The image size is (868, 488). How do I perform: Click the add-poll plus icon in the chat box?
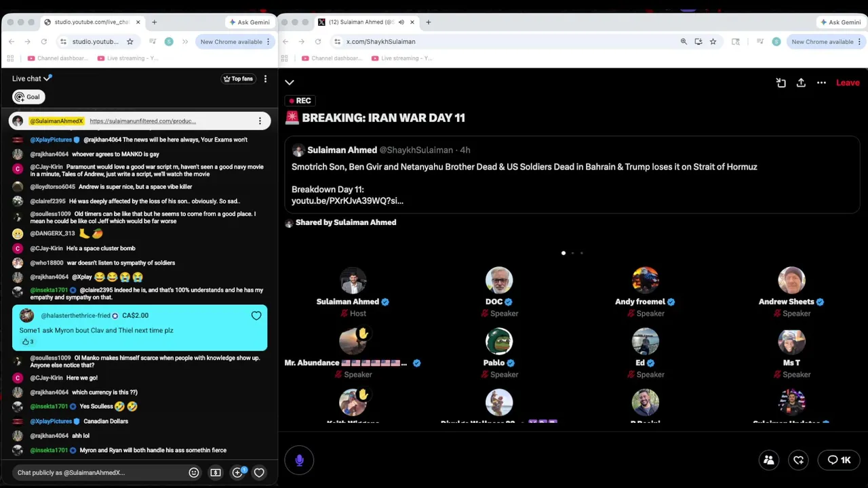pos(237,472)
